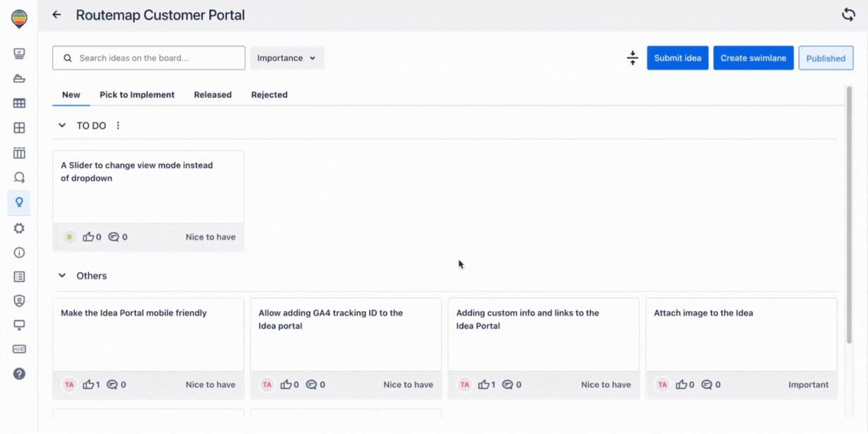The height and width of the screenshot is (434, 868).
Task: Open the lightbulb ideas icon in sidebar
Action: click(x=19, y=202)
